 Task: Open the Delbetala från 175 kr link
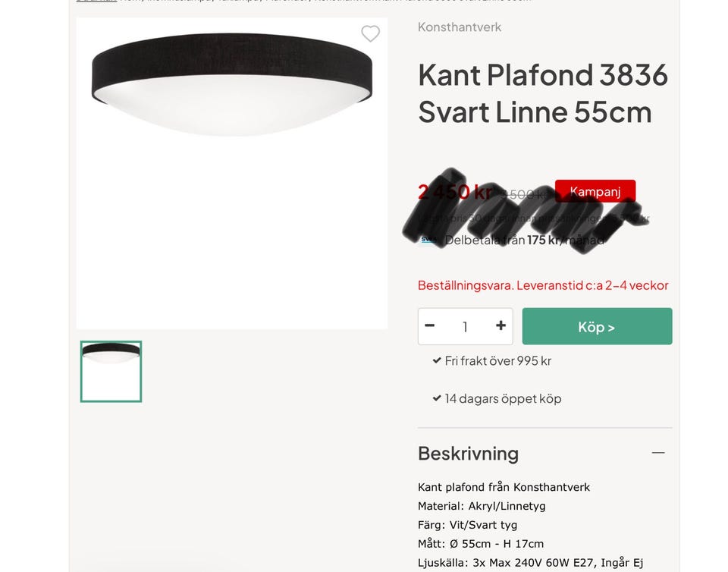pos(525,240)
